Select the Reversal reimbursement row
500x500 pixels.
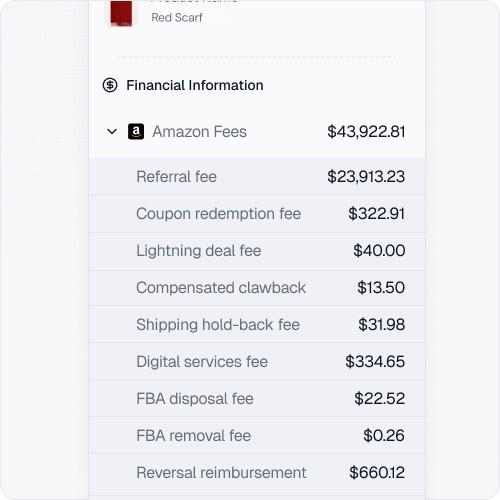pyautogui.click(x=257, y=474)
